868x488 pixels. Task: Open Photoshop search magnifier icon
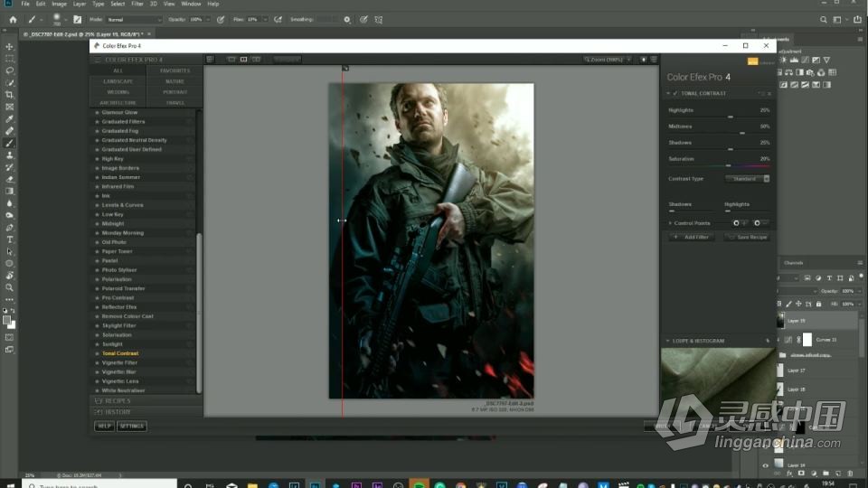[x=823, y=19]
